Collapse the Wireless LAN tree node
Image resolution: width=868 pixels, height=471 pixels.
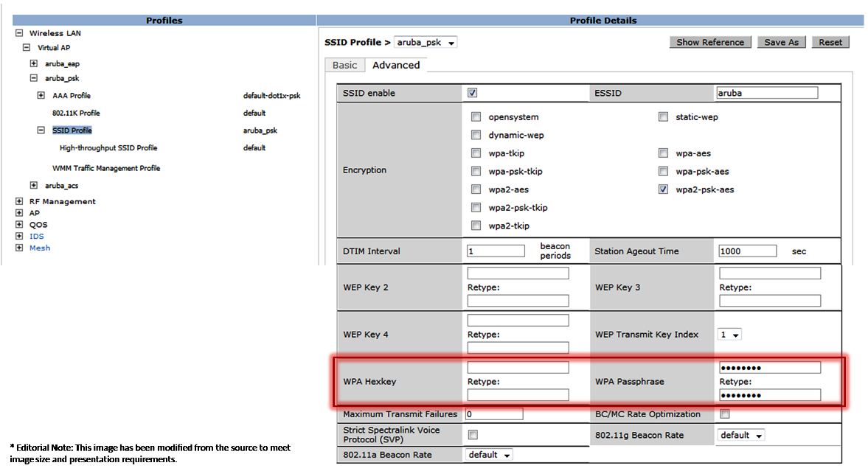click(19, 33)
